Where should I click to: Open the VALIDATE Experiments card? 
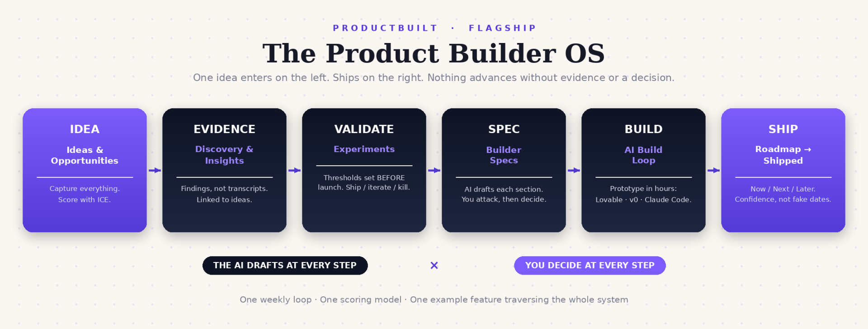(x=364, y=170)
